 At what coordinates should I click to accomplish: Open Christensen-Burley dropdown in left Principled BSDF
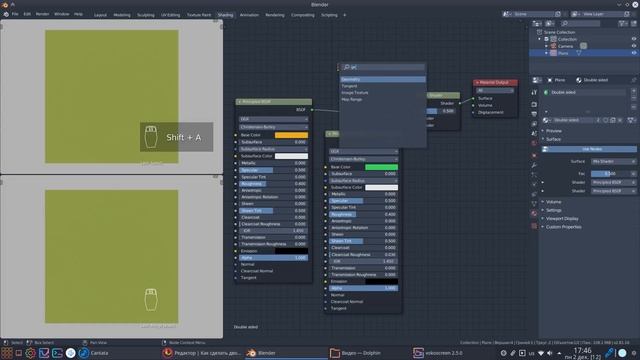coord(273,127)
